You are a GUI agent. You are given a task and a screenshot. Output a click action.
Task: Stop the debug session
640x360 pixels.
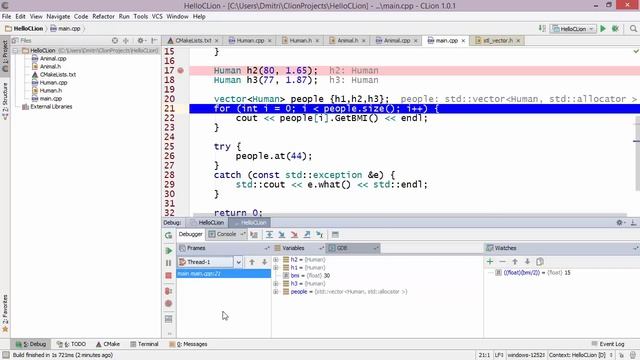169,276
